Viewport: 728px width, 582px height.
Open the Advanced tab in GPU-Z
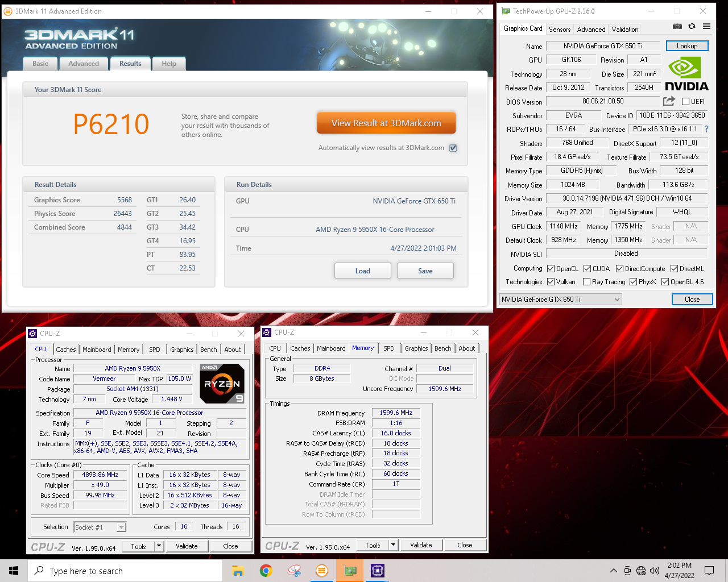591,30
